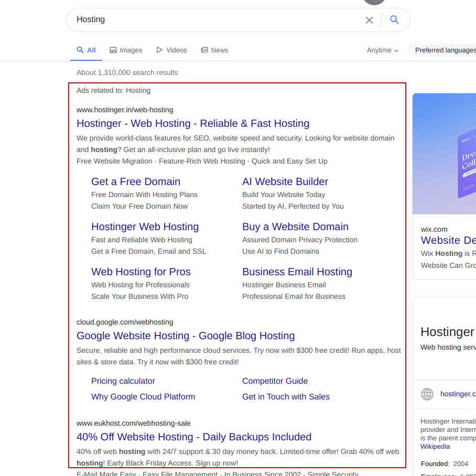Click the Hostinger knowledge panel heading
476x476 pixels.
[x=448, y=332]
